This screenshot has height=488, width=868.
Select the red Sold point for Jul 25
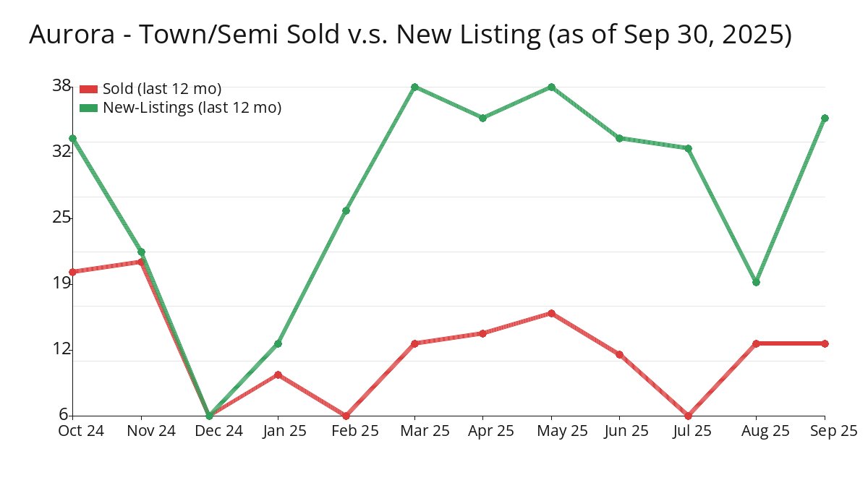pos(688,416)
